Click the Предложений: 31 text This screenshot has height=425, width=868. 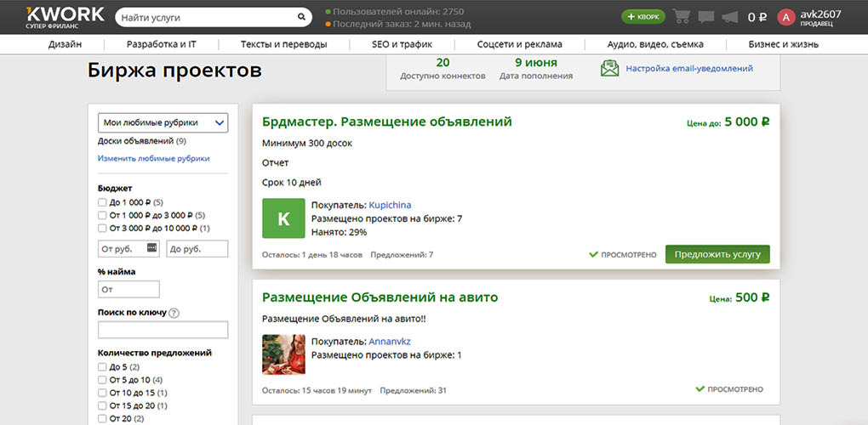(x=413, y=390)
